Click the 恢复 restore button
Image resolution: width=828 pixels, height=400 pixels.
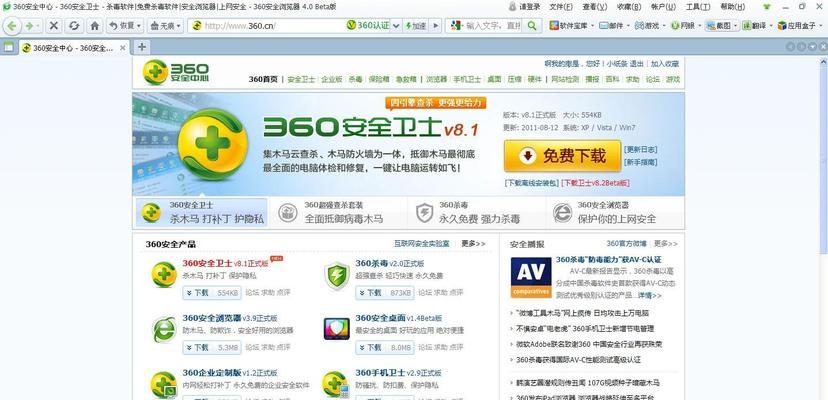point(122,25)
